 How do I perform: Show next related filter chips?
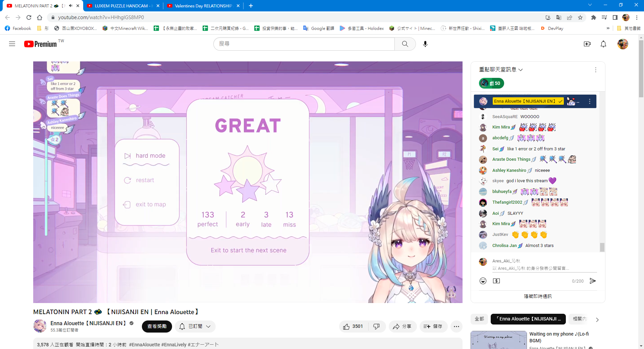[x=597, y=319]
